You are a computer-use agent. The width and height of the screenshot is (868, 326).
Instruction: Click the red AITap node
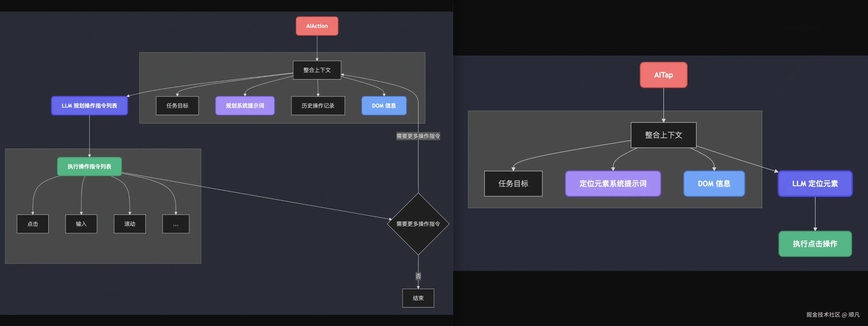663,75
